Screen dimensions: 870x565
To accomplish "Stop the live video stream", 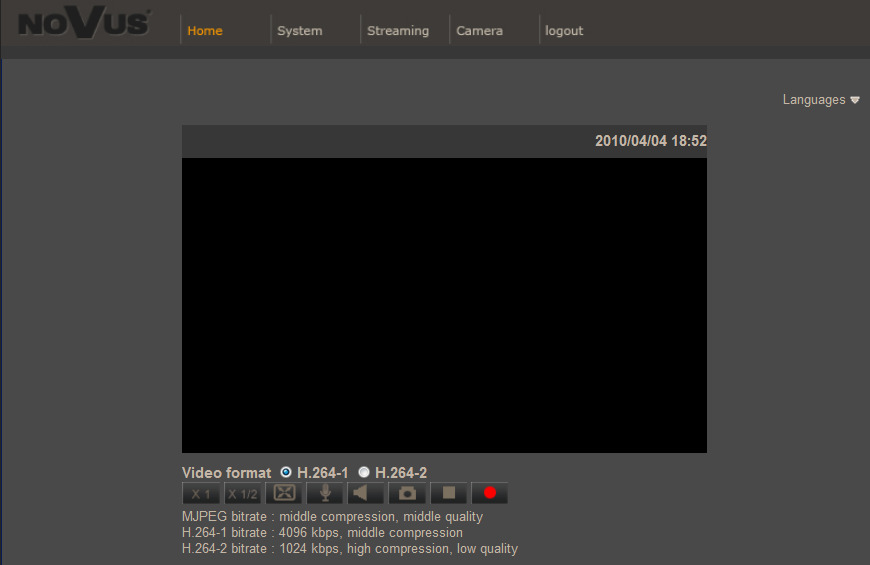I will [x=448, y=493].
